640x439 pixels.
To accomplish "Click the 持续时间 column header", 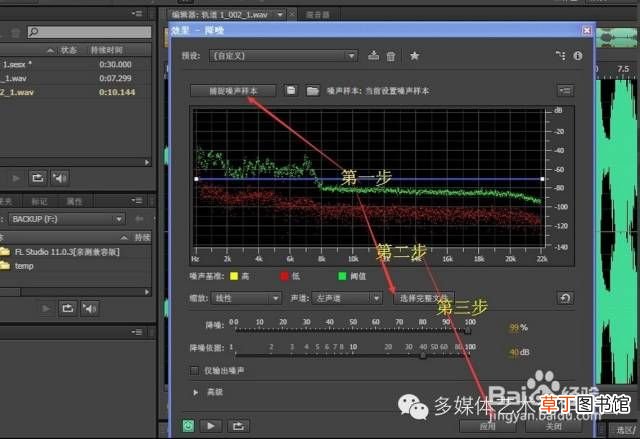I will (107, 50).
